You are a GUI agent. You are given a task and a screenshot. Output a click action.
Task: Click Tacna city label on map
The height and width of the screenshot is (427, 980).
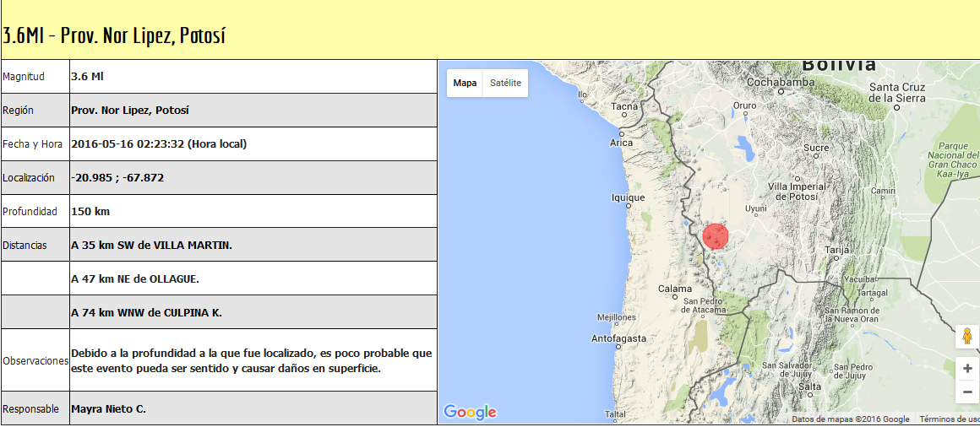(x=624, y=106)
